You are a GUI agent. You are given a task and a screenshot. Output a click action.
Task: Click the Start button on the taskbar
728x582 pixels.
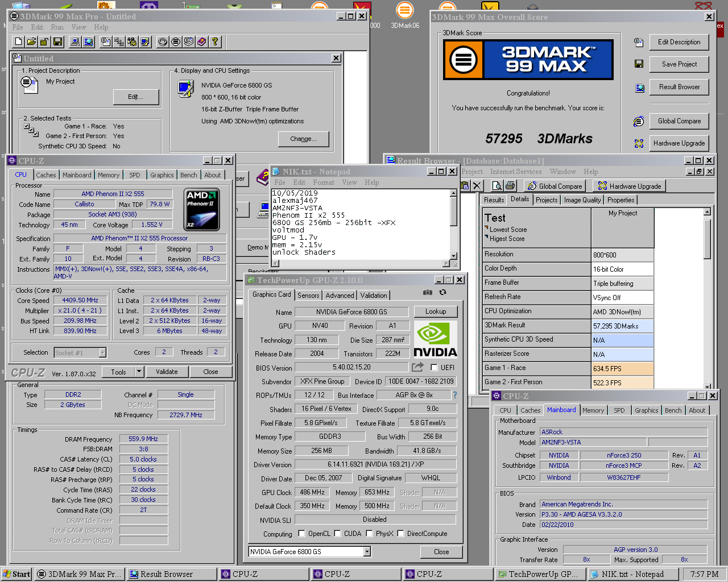coord(16,574)
